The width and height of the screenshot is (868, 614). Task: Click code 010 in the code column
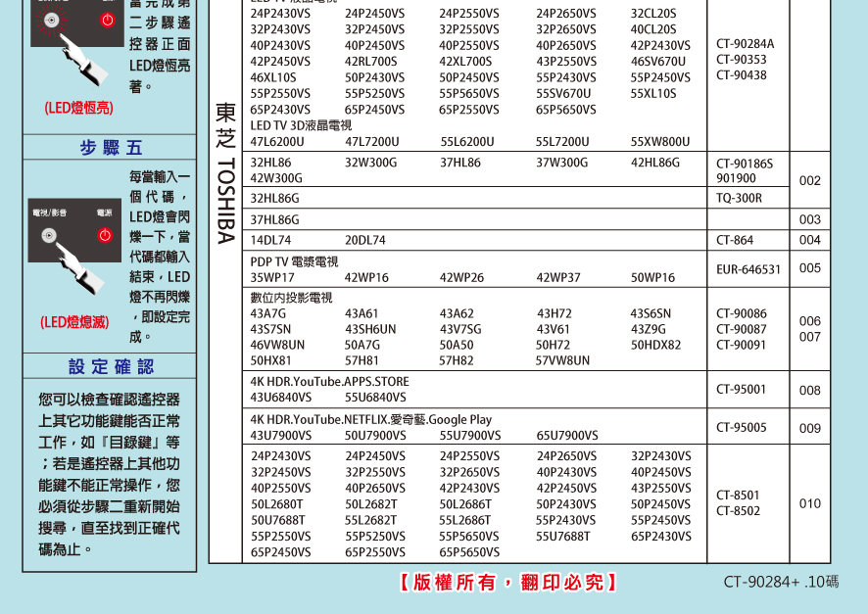810,504
